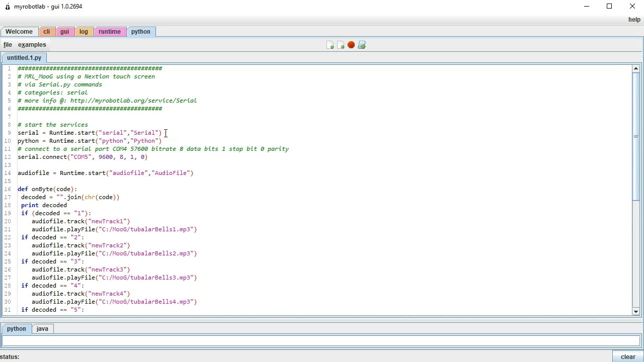The width and height of the screenshot is (644, 362).
Task: Click the COM4 57600 bitrate comment line
Action: (x=153, y=149)
